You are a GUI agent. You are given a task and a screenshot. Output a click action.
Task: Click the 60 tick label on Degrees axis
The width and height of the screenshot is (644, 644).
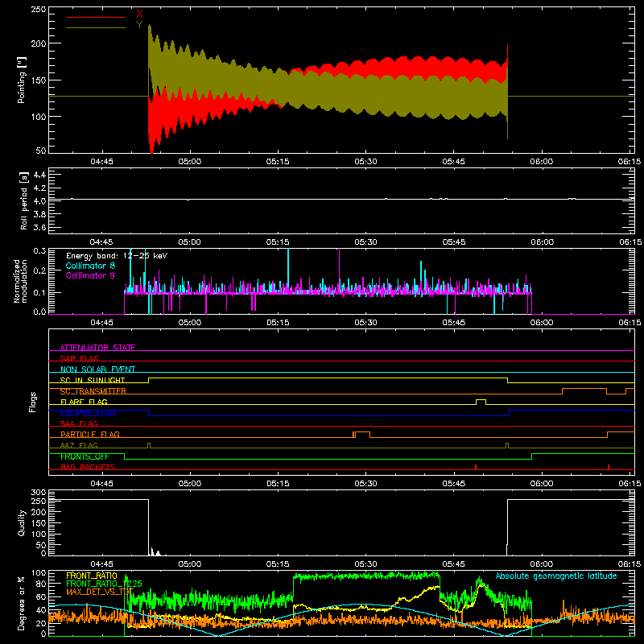(41, 597)
